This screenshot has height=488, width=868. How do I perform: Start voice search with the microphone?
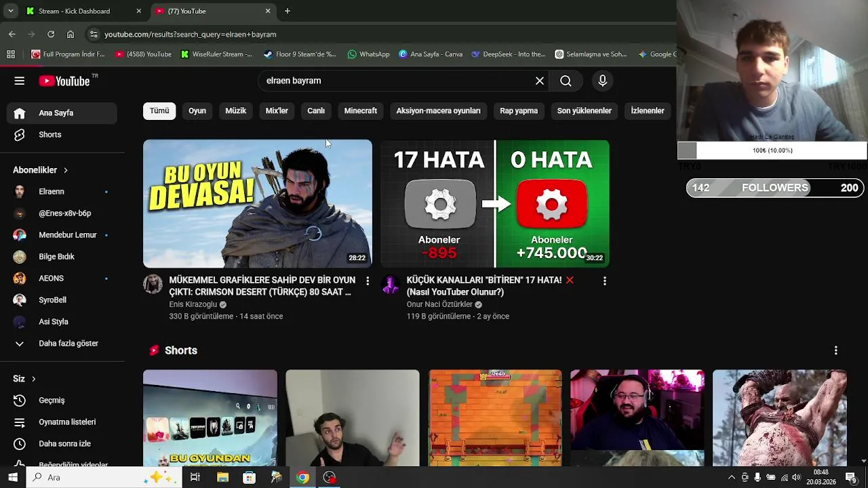(602, 81)
